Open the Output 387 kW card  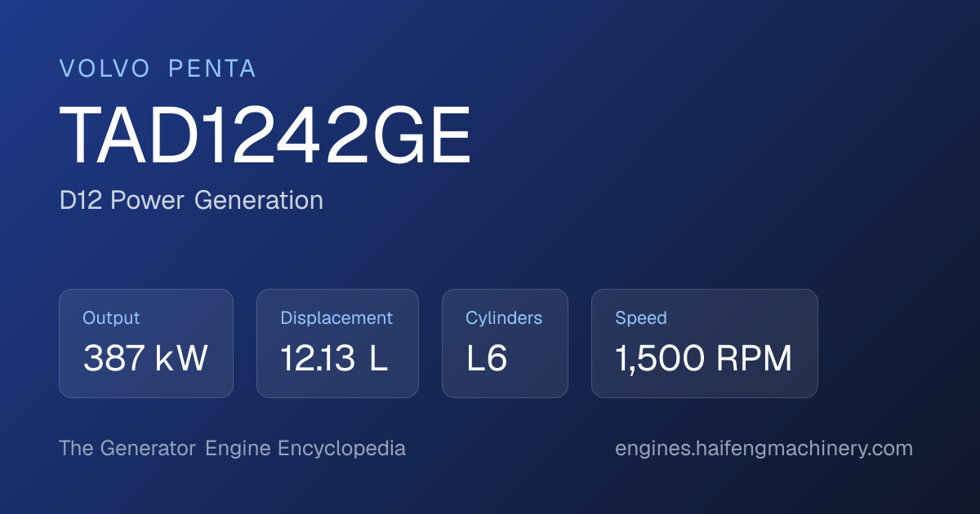(x=146, y=343)
